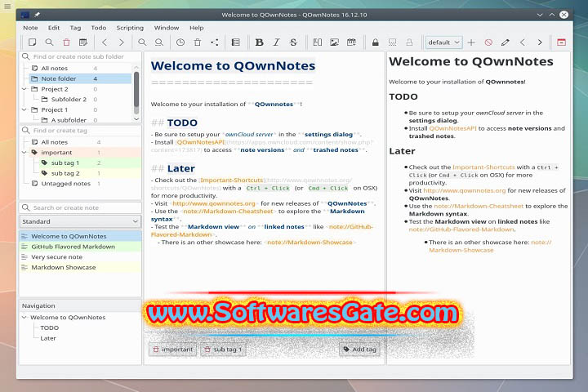
Task: Click the 'Search or create note' field
Action: click(x=81, y=207)
